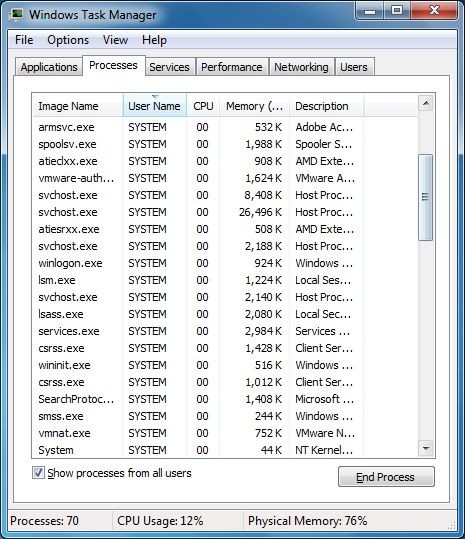This screenshot has height=539, width=465.
Task: Sort by the Memory column header
Action: point(254,106)
